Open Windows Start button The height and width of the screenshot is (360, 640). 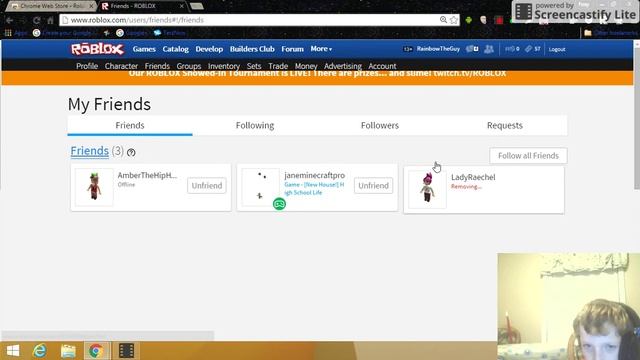pyautogui.click(x=13, y=351)
